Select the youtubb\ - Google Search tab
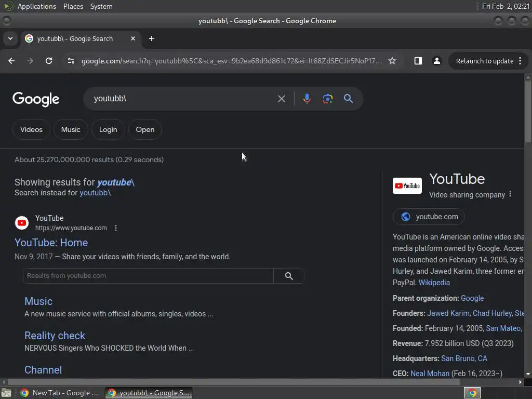 pyautogui.click(x=80, y=38)
